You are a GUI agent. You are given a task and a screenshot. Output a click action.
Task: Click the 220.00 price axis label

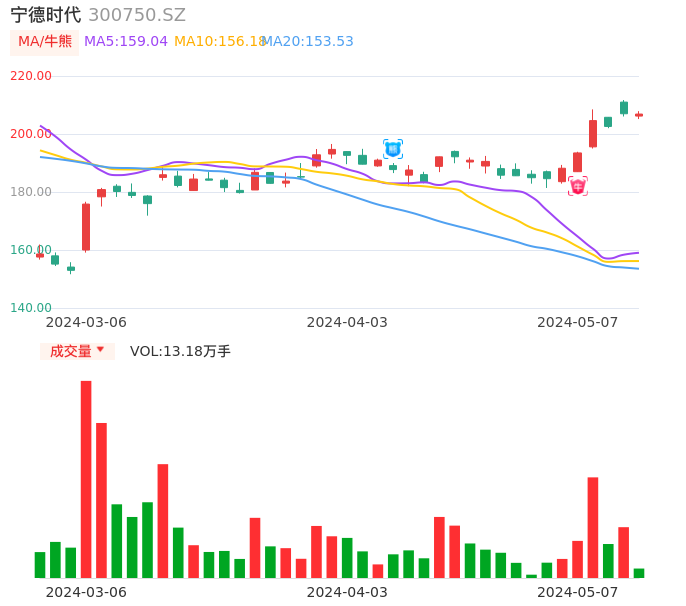pyautogui.click(x=30, y=76)
